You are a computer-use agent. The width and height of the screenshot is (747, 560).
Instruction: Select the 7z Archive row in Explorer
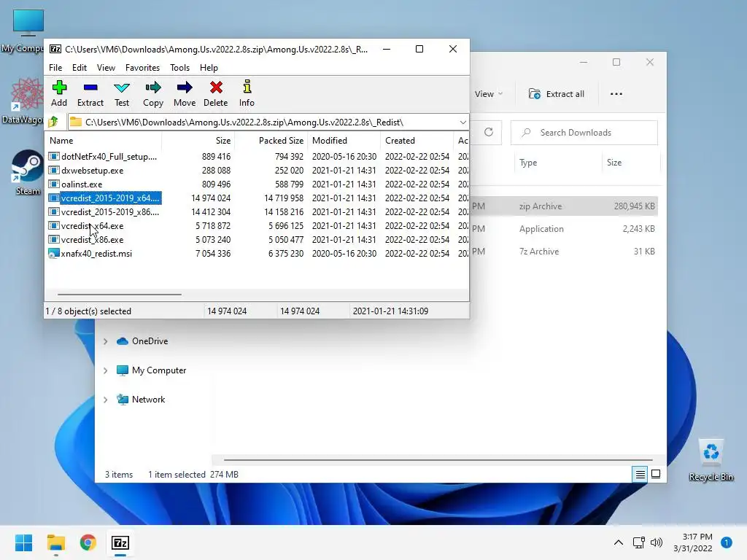pyautogui.click(x=564, y=252)
